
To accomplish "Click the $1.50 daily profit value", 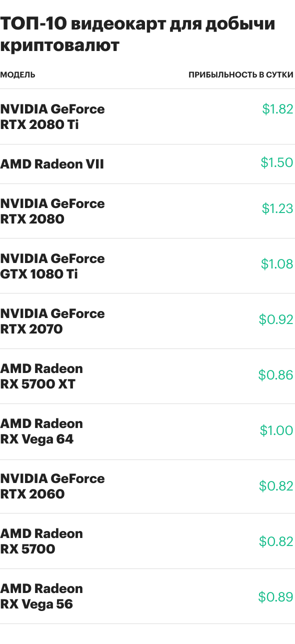I will (277, 162).
